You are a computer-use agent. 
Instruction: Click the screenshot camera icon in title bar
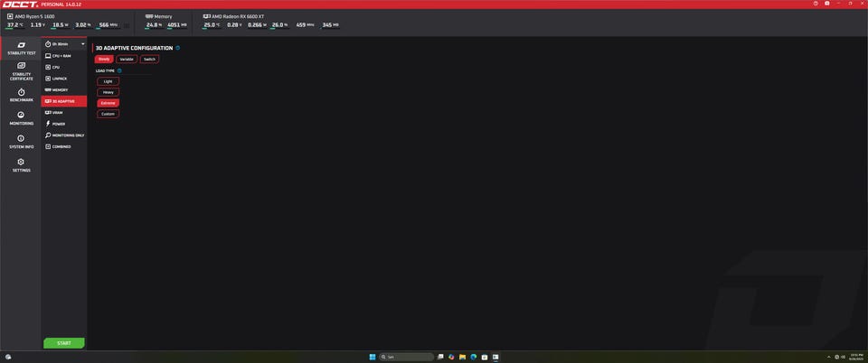[x=827, y=4]
